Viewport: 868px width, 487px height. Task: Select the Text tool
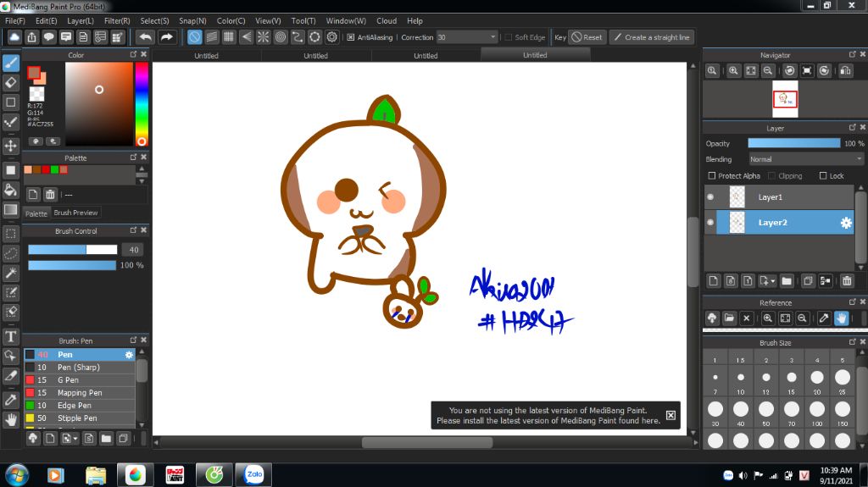(x=11, y=336)
